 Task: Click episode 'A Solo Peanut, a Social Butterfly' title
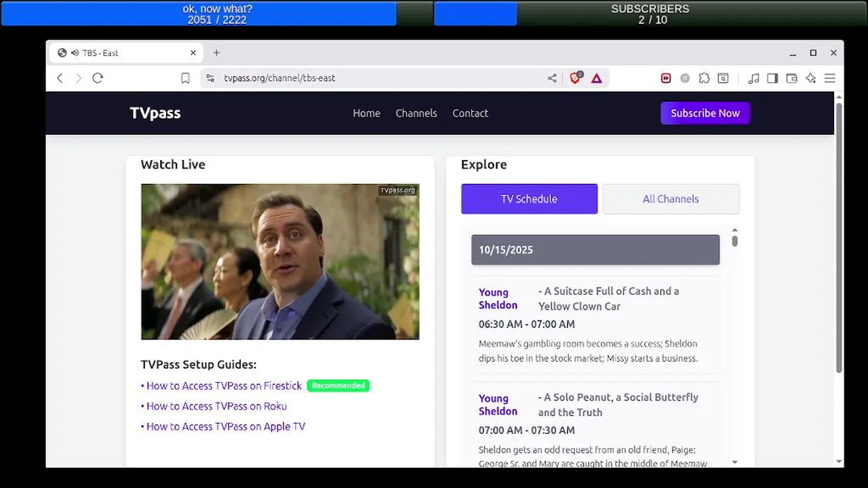tap(618, 405)
